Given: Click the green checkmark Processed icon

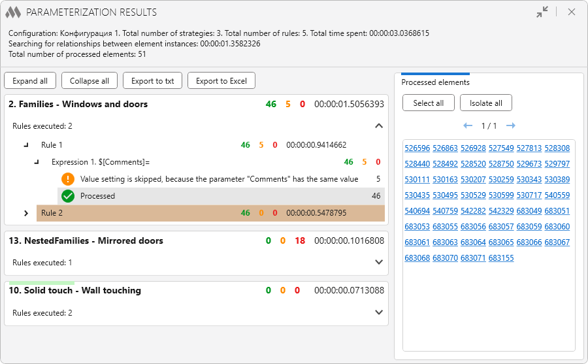Looking at the screenshot, I should coord(68,196).
